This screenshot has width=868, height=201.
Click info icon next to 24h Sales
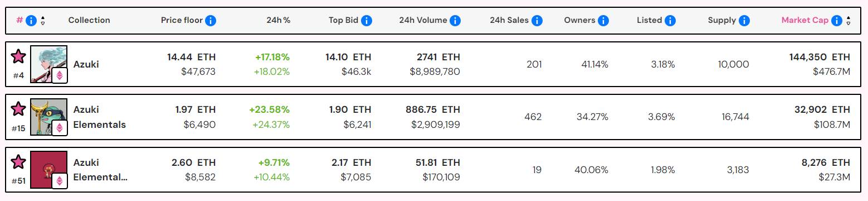[537, 21]
